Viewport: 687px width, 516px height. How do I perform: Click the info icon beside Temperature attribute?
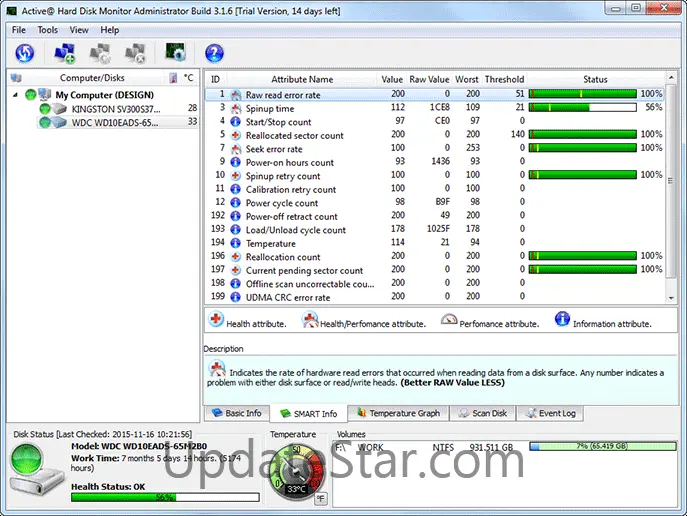click(x=236, y=243)
